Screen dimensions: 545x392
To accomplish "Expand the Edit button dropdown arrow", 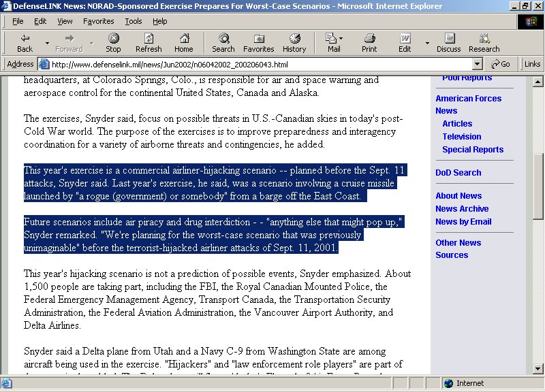I will 427,44.
